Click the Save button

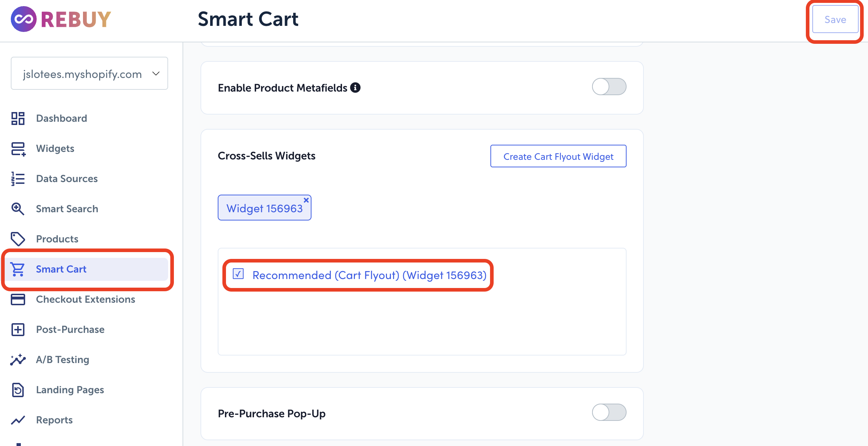[x=835, y=20]
